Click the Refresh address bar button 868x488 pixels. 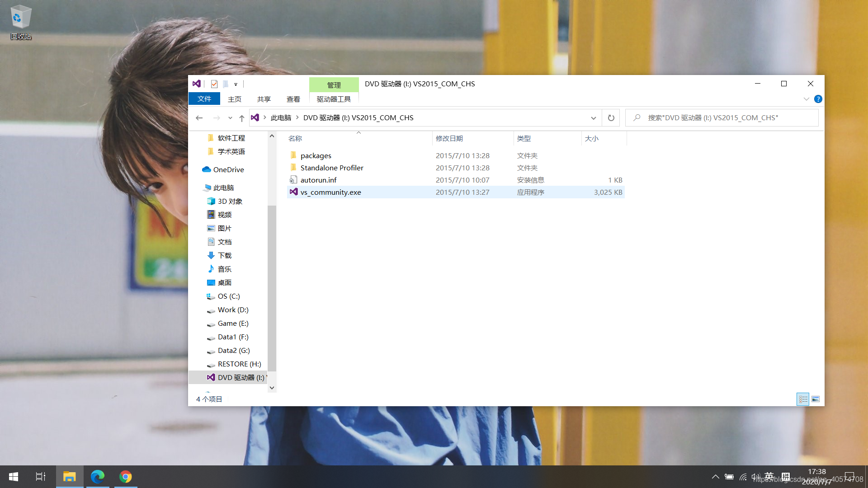tap(611, 118)
